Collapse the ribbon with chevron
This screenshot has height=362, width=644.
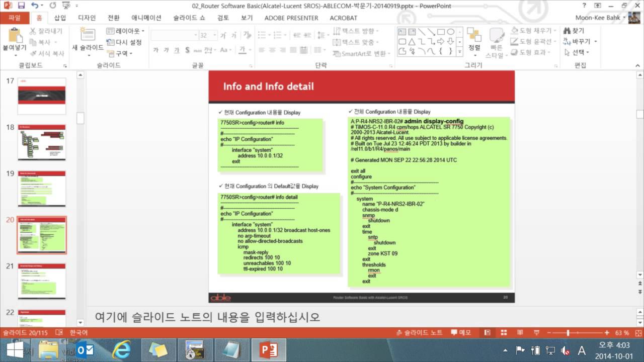637,65
